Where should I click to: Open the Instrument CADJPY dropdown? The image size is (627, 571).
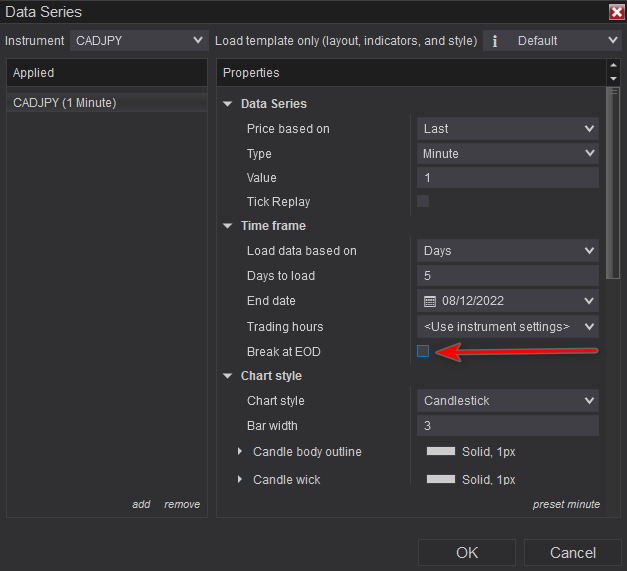tap(139, 41)
